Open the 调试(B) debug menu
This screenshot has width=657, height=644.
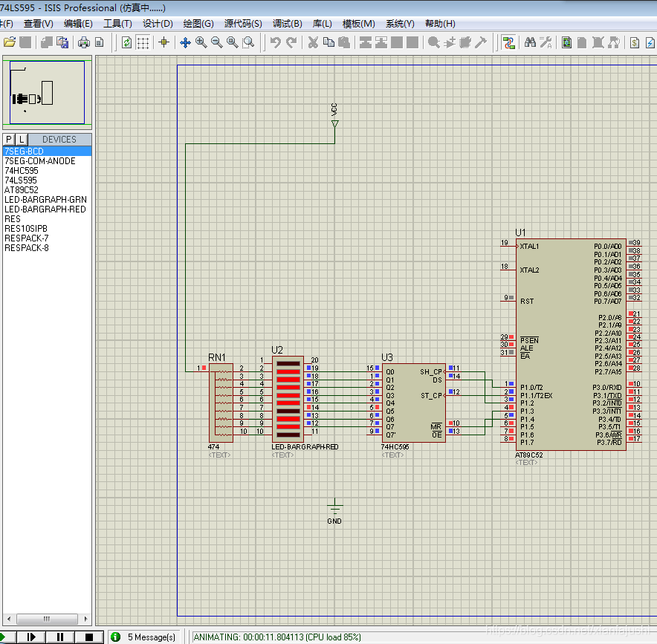(x=287, y=24)
